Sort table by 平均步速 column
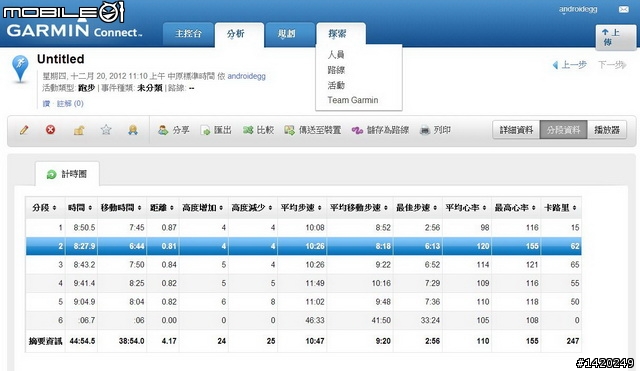The image size is (640, 371). (302, 208)
